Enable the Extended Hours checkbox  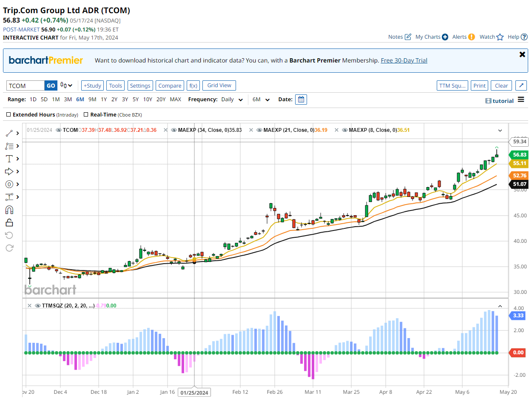[x=9, y=115]
